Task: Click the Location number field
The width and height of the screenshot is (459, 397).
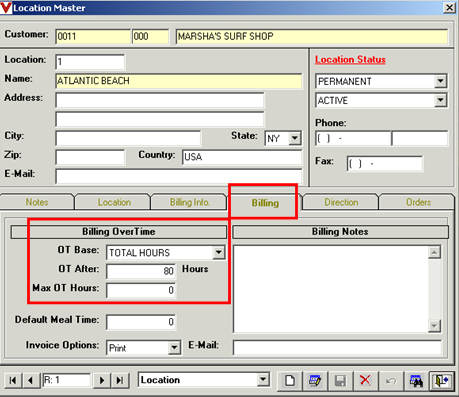Action: click(x=90, y=62)
